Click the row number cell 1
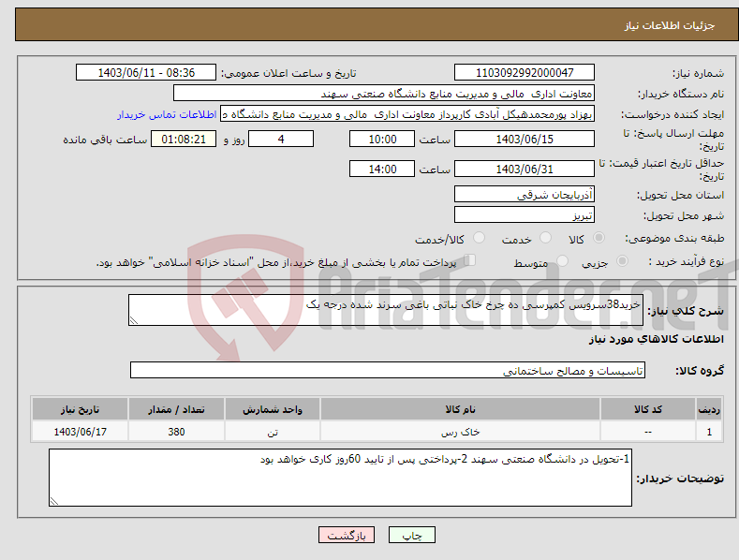 [x=709, y=432]
